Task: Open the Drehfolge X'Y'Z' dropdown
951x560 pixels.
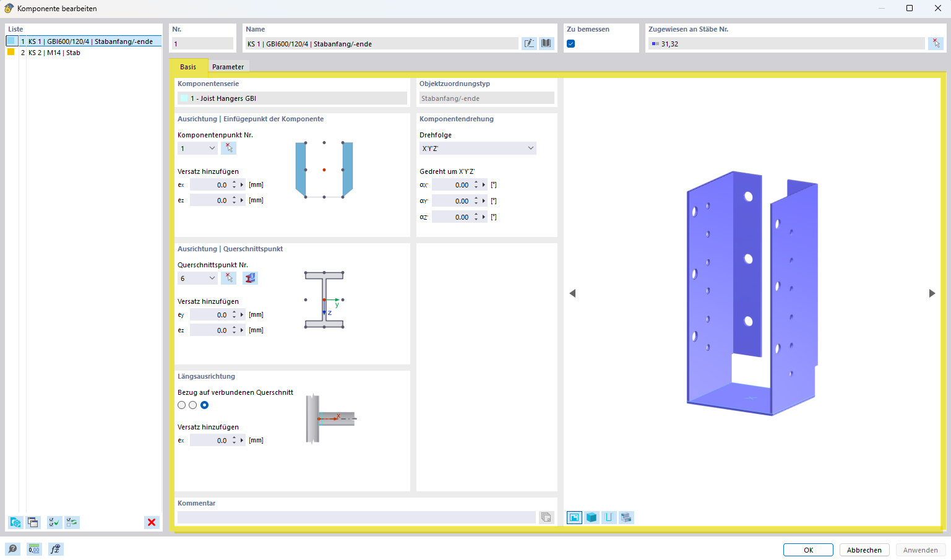Action: [x=478, y=148]
